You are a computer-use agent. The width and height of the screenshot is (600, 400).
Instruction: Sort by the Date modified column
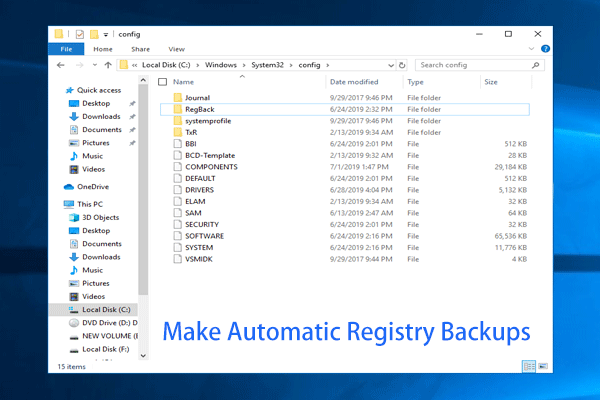pos(354,82)
